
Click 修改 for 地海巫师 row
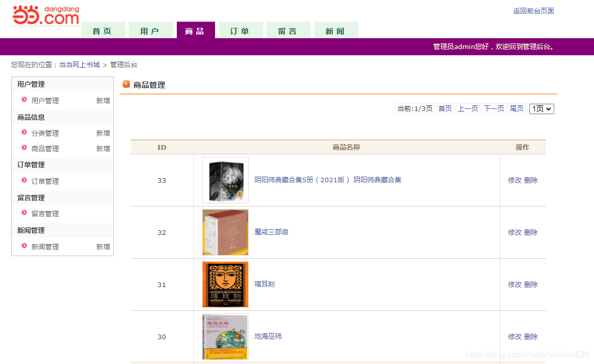(x=514, y=337)
